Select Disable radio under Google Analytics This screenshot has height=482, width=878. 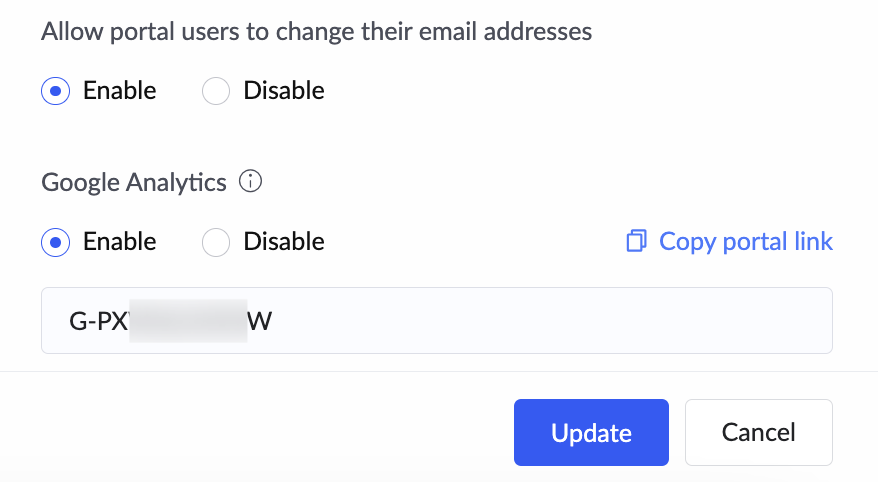pyautogui.click(x=216, y=242)
